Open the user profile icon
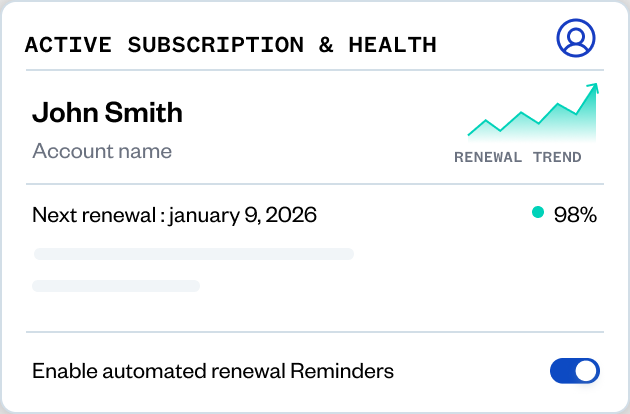 click(x=575, y=38)
